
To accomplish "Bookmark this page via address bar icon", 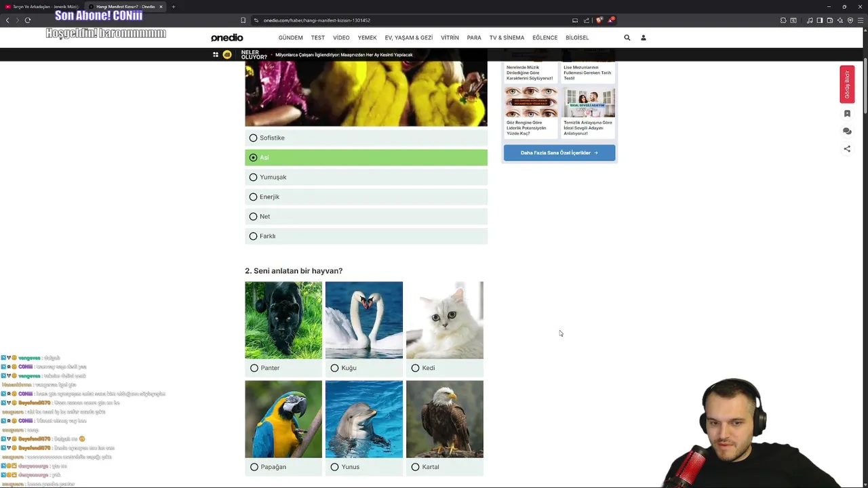I will pos(243,20).
